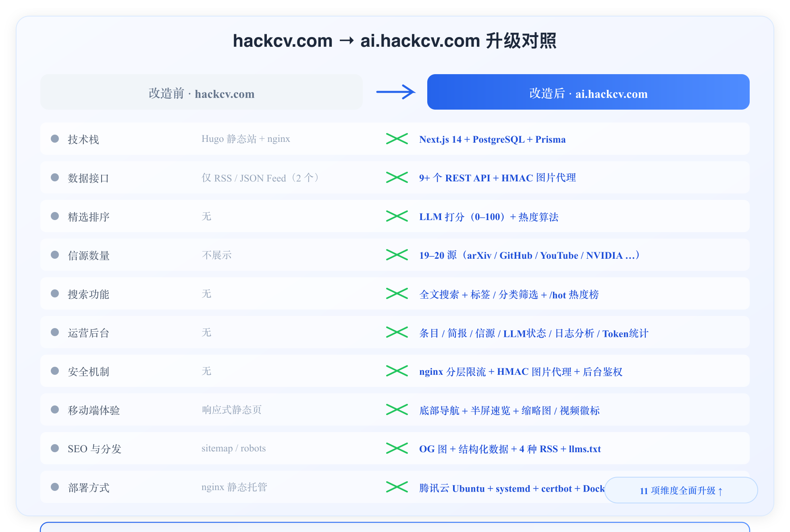Click the 仅 RSS / JSON Feed（2 个）cell
790x532 pixels.
(x=261, y=178)
